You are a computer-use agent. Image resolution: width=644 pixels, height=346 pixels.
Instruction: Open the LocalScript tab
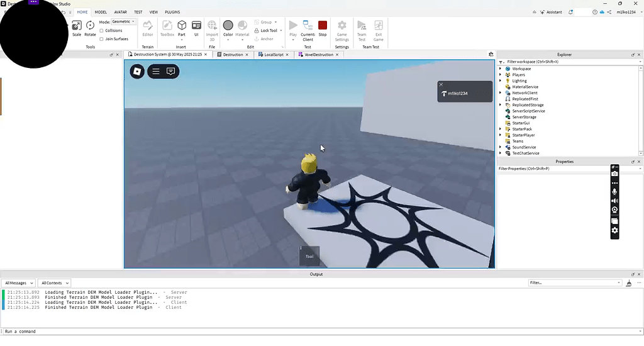(x=274, y=54)
